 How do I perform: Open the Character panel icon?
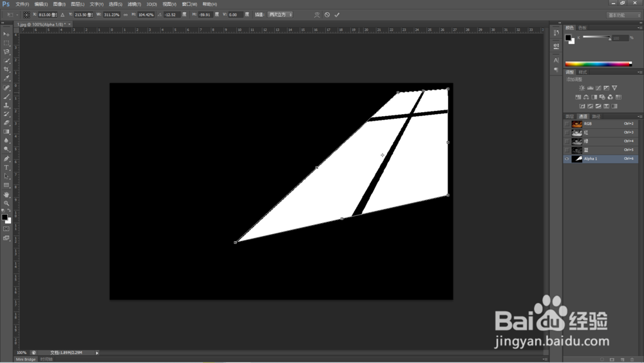point(556,60)
